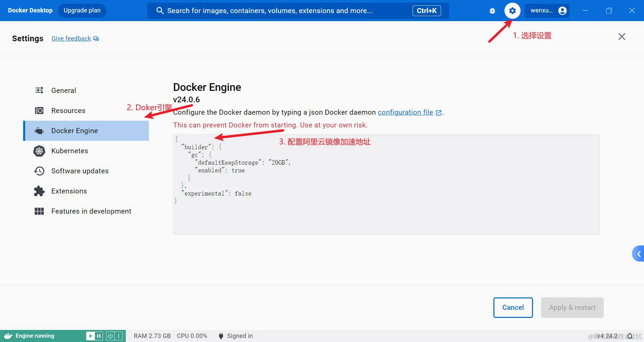Open the engine three-dot options menu
This screenshot has height=342, width=644.
pos(119,336)
